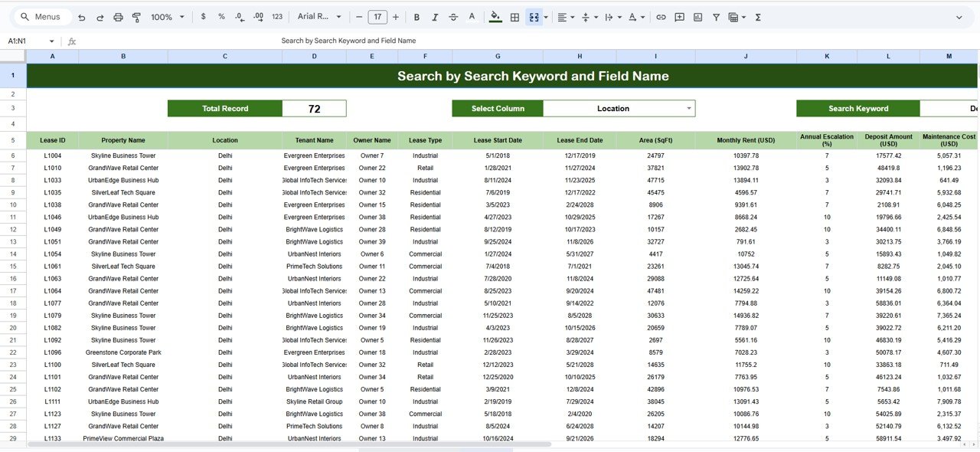
Task: Open the fill color picker
Action: [496, 16]
